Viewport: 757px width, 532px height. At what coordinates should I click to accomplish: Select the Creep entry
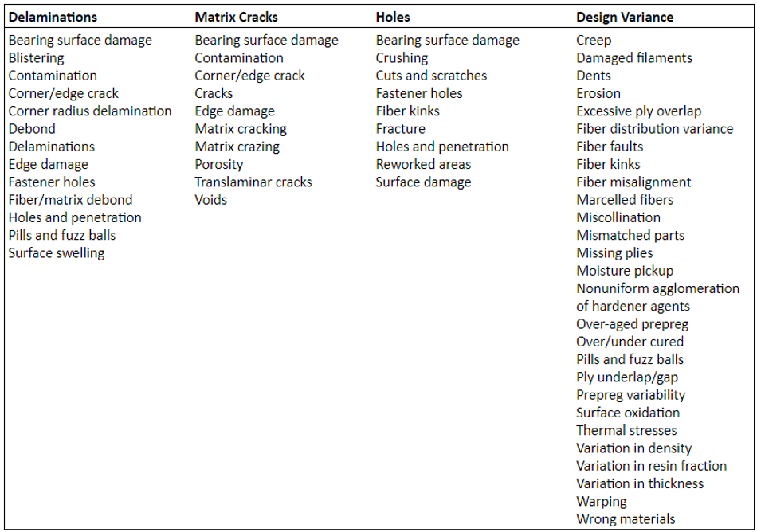594,40
